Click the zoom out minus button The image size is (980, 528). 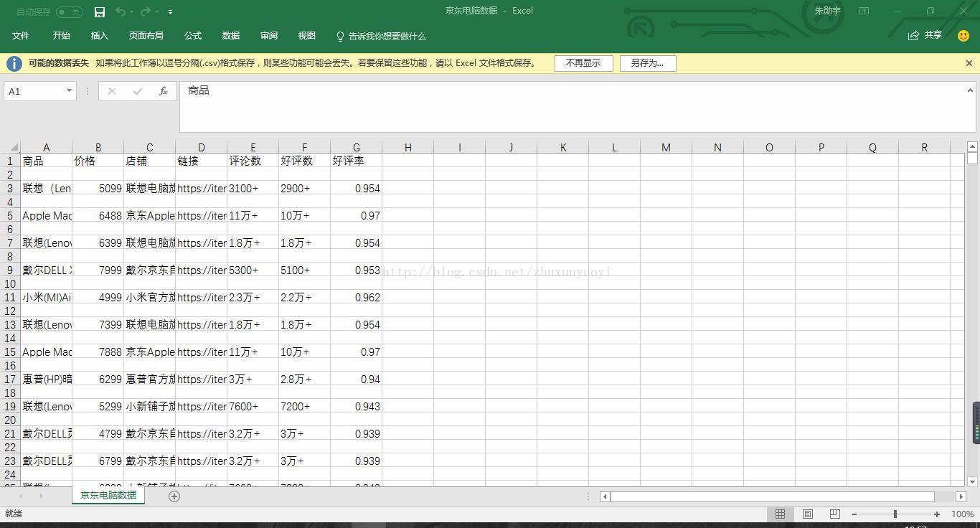pos(854,514)
